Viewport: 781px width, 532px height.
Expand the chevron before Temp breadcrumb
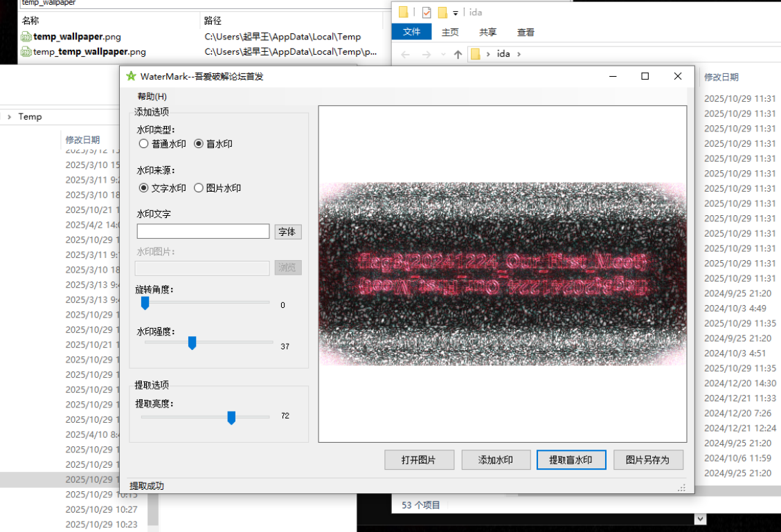[9, 117]
